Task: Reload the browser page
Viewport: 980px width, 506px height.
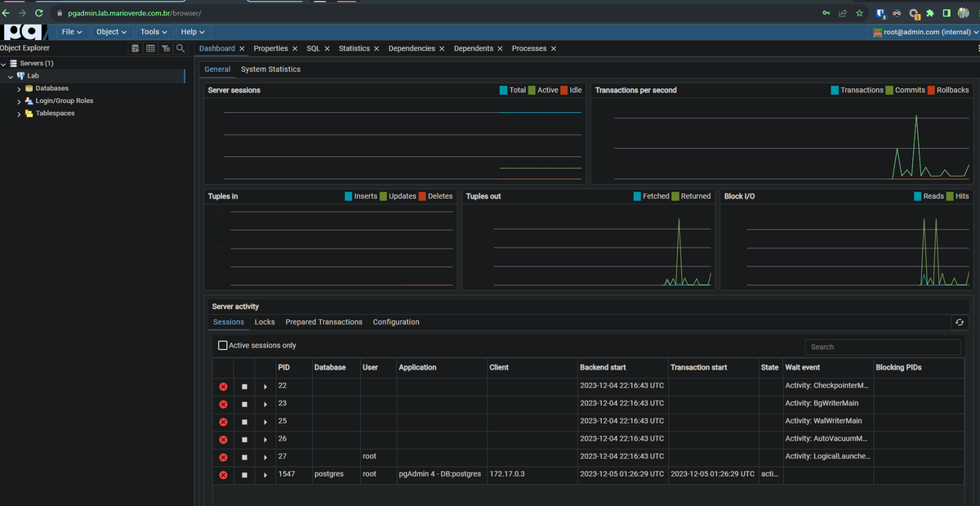Action: pos(38,13)
